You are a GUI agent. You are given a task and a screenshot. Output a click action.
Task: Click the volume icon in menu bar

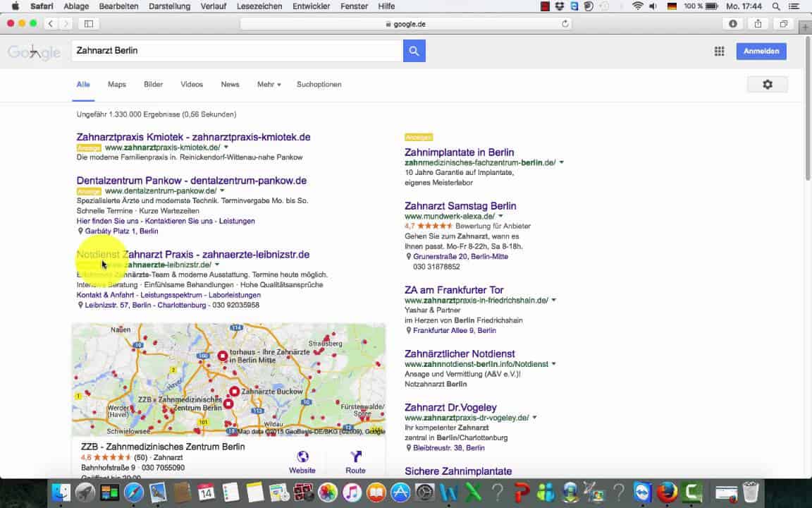click(x=653, y=6)
